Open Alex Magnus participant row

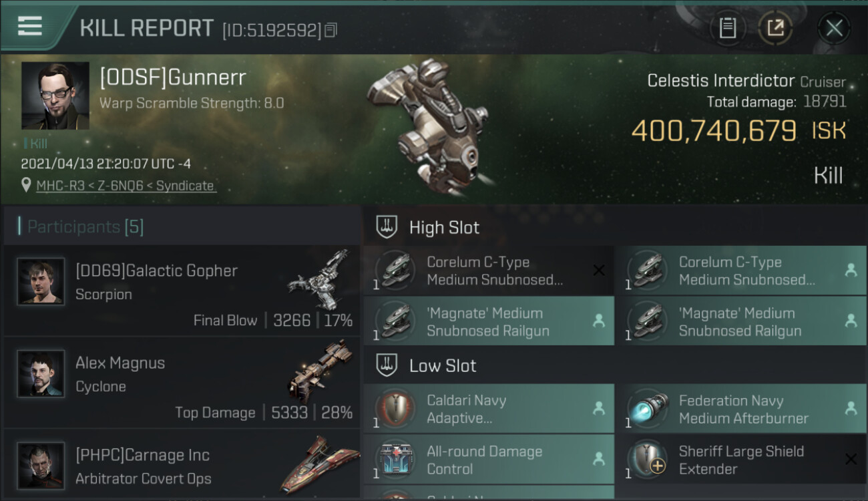182,383
